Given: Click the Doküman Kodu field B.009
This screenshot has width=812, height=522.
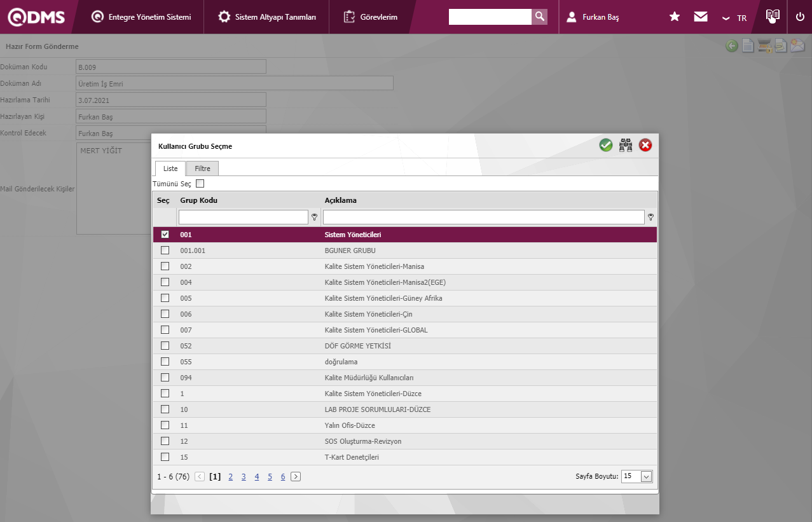Looking at the screenshot, I should pos(170,67).
